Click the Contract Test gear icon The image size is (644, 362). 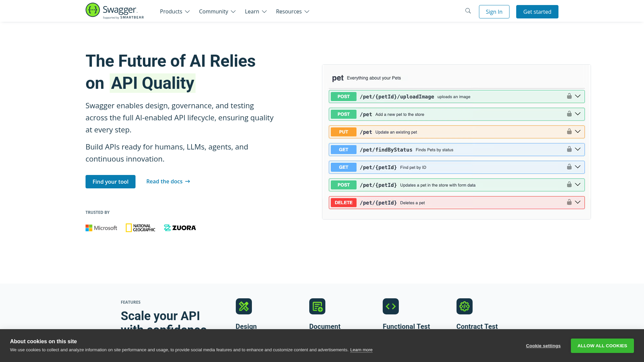[x=464, y=306]
